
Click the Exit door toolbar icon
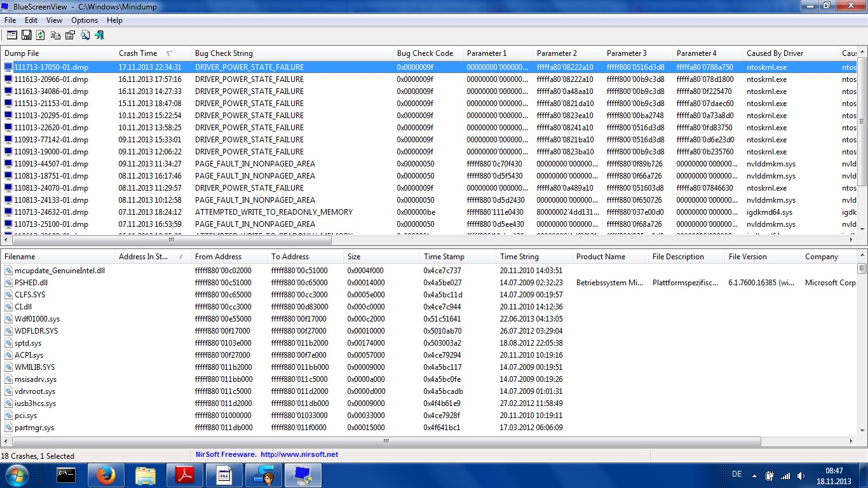click(100, 35)
